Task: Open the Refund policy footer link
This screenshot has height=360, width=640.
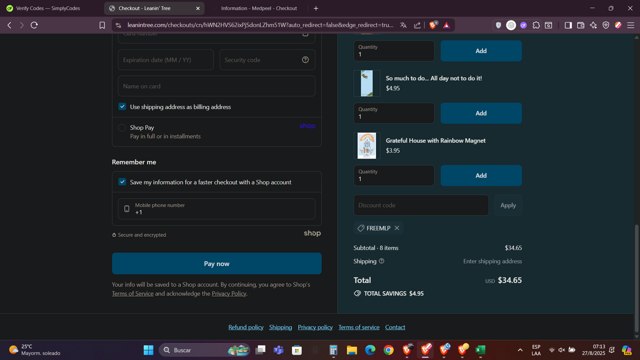Action: coord(246,327)
